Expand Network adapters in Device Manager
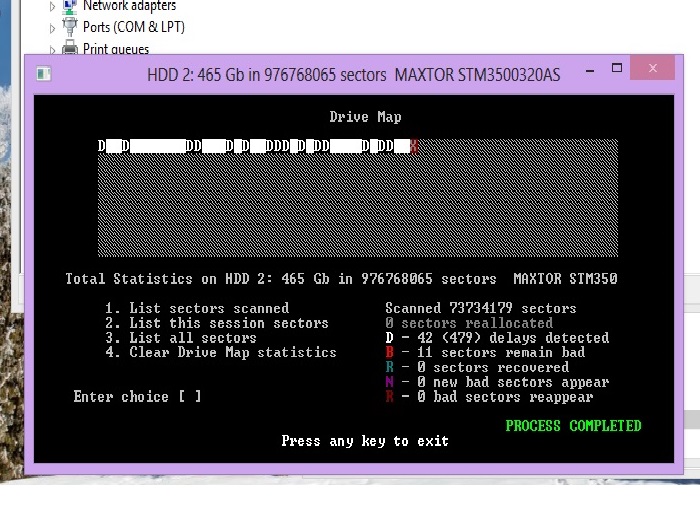Image resolution: width=700 pixels, height=518 pixels. (52, 6)
